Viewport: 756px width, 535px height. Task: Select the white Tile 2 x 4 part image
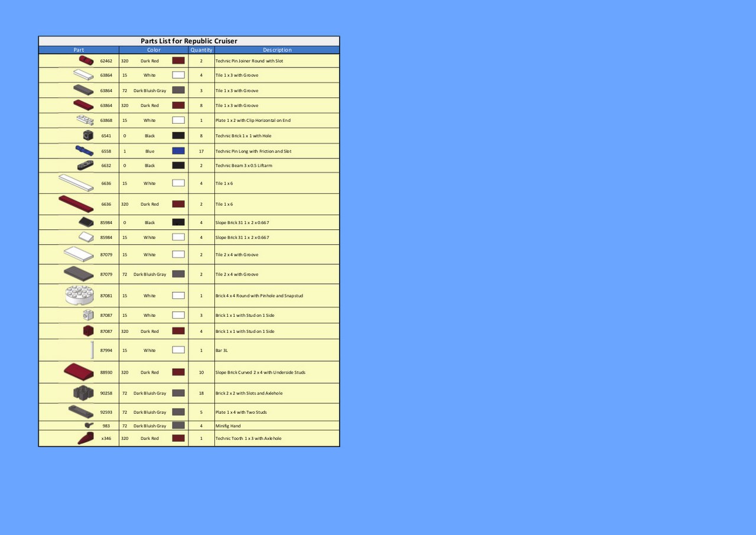[x=79, y=254]
